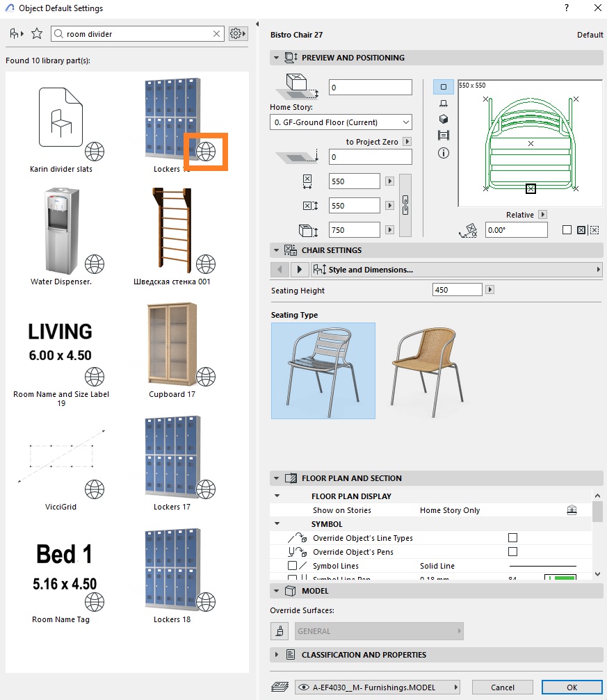The height and width of the screenshot is (700, 607).
Task: Go to next chair settings page
Action: [x=299, y=270]
